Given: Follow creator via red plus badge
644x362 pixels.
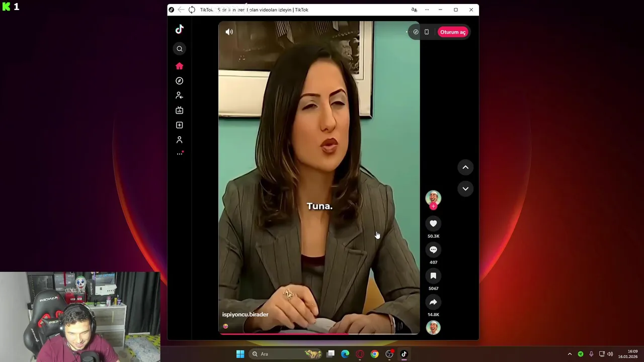Looking at the screenshot, I should [x=433, y=206].
